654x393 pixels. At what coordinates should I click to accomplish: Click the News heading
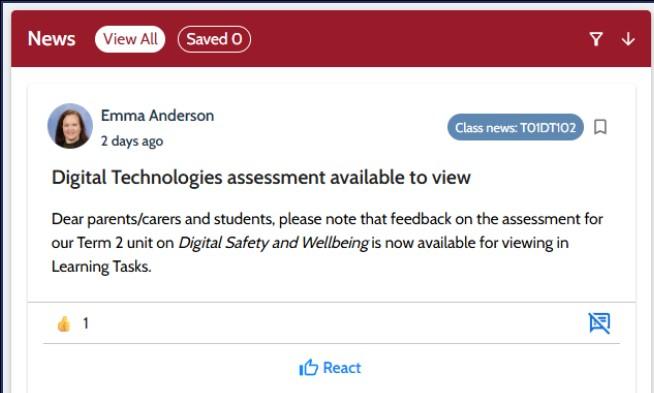(x=51, y=39)
